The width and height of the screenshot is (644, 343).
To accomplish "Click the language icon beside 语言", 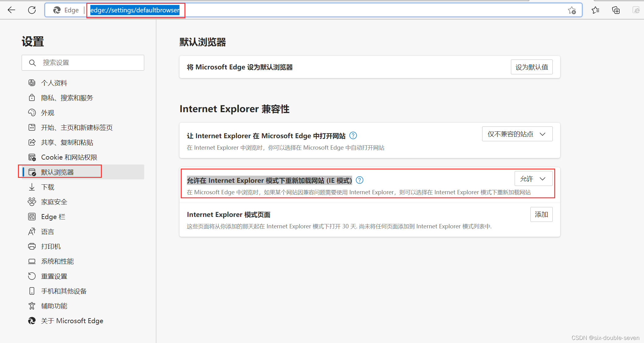I will tap(32, 231).
